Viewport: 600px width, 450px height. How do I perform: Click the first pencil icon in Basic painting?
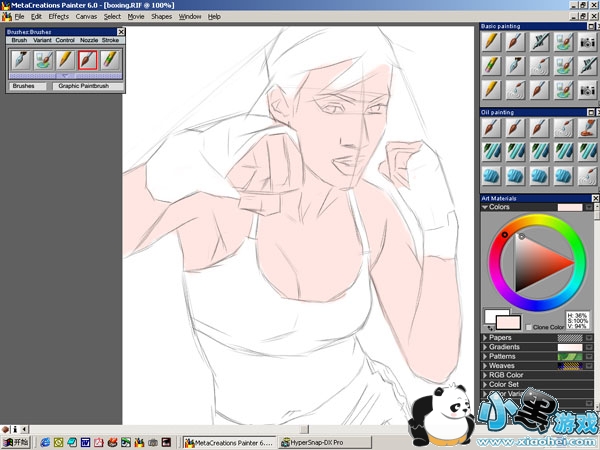491,42
